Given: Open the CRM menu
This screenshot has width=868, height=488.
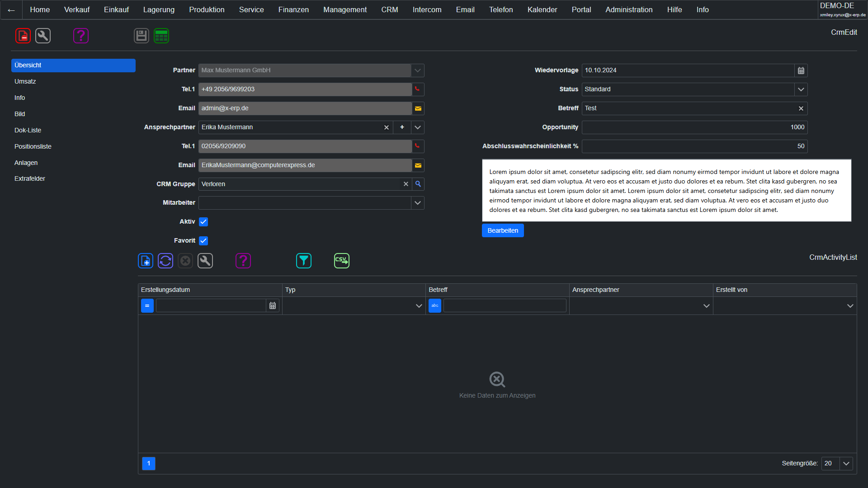Looking at the screenshot, I should pyautogui.click(x=389, y=9).
